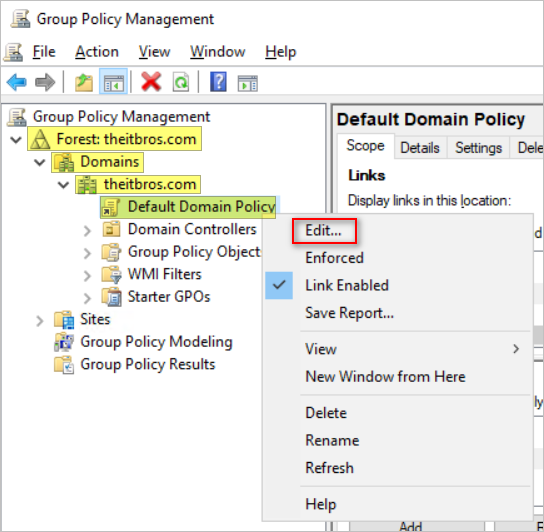Click the MMC system icon beside File menu
The height and width of the screenshot is (532, 544).
(x=13, y=52)
